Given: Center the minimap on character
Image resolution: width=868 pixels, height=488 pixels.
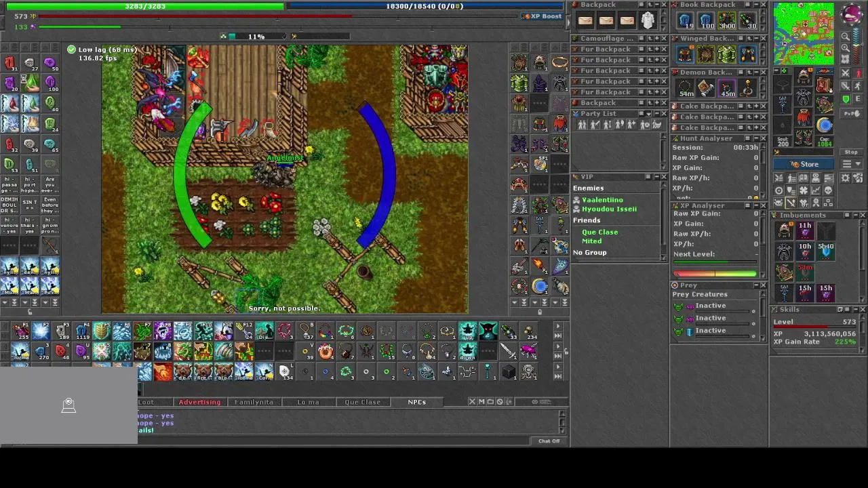Looking at the screenshot, I should (x=845, y=59).
